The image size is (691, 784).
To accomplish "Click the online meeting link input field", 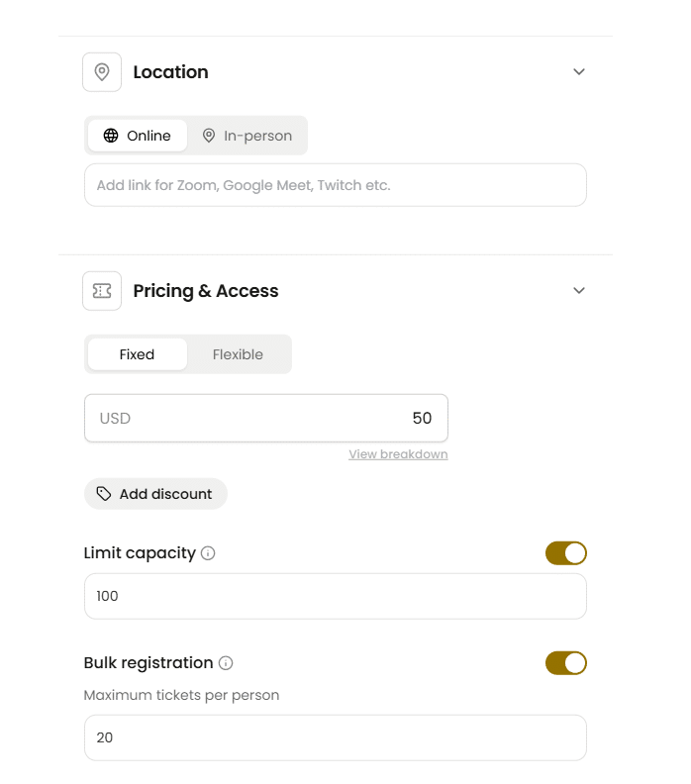I will click(335, 185).
